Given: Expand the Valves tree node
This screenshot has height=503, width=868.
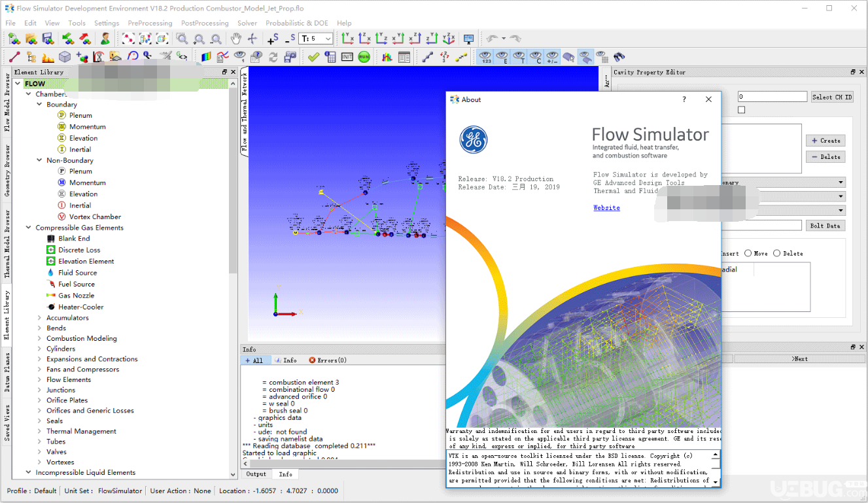Looking at the screenshot, I should coord(39,452).
